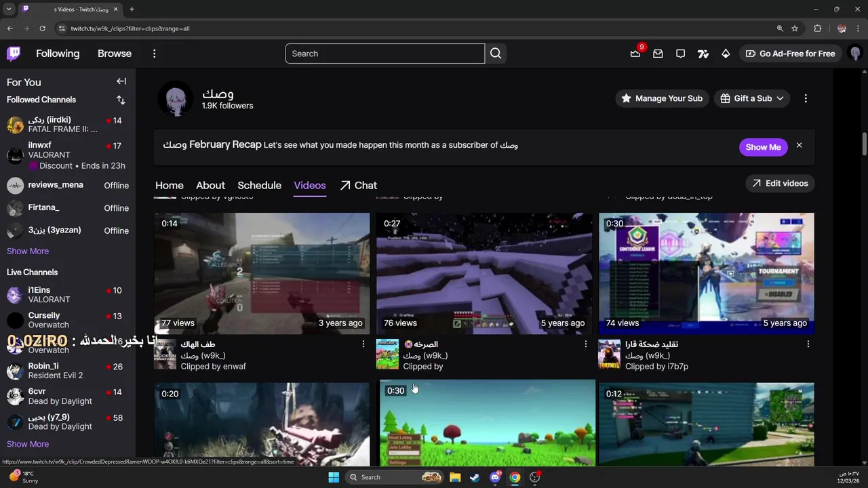The height and width of the screenshot is (488, 868).
Task: Open the whispers chat bubble icon
Action: pos(680,54)
